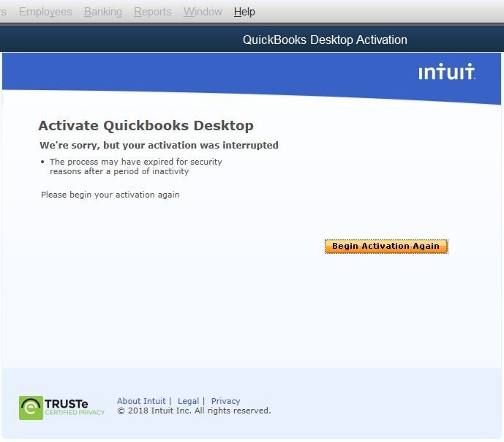Open the Banking menu

point(103,12)
